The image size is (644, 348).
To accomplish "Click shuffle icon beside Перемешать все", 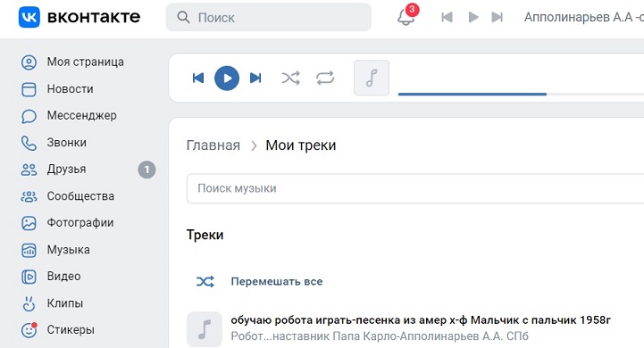I will [x=205, y=281].
